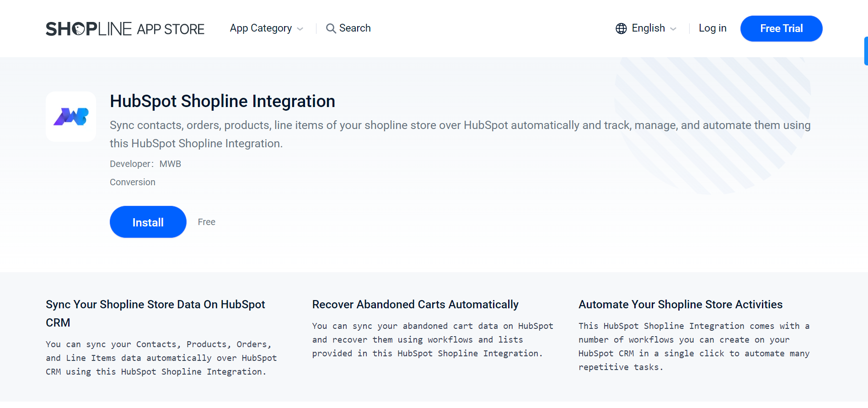Image resolution: width=868 pixels, height=408 pixels.
Task: Click the 'Automate Your Shopline Store Activities' heading
Action: [x=680, y=304]
